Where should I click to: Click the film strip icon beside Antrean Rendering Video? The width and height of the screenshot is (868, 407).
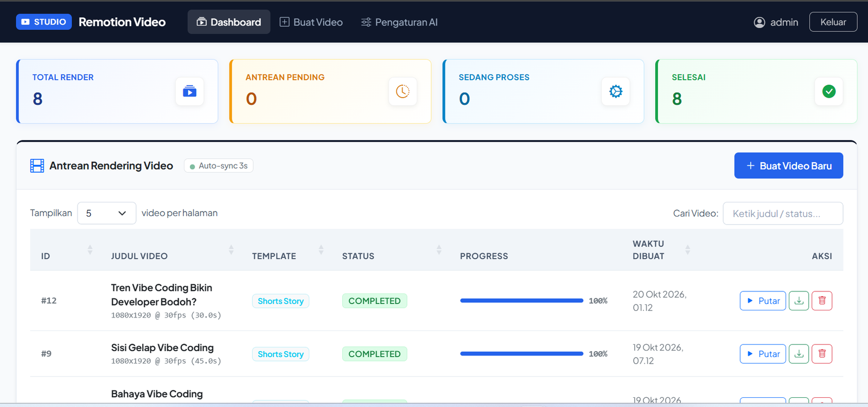tap(37, 166)
